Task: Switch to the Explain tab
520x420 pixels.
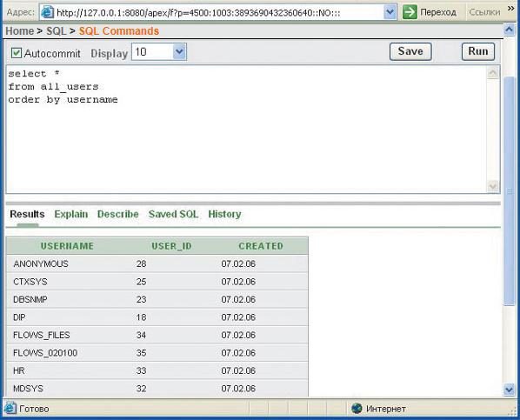Action: tap(71, 214)
